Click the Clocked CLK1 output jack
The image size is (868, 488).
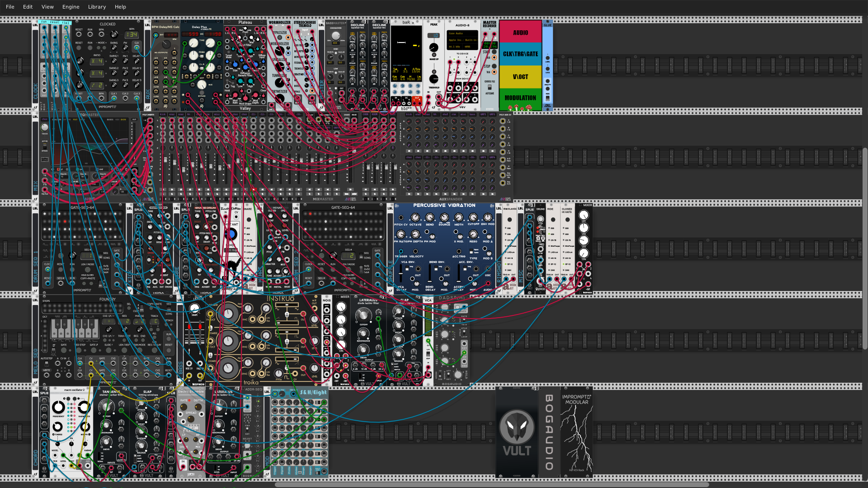pos(114,99)
